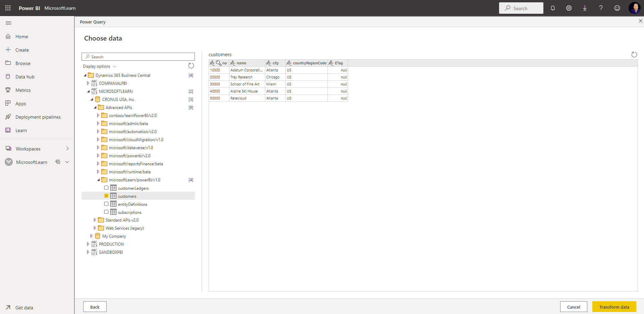Expand MicrosoftLearn workspace chevron
The image size is (644, 314).
pos(67,162)
